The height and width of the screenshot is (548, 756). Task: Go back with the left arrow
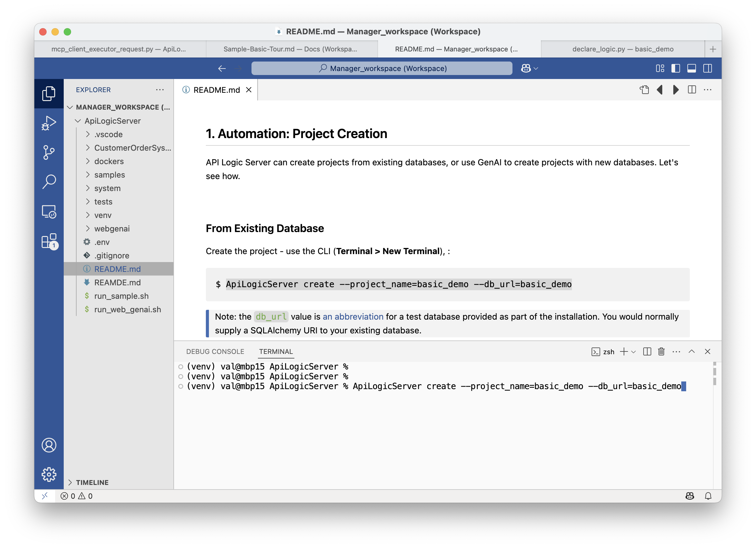pyautogui.click(x=222, y=68)
